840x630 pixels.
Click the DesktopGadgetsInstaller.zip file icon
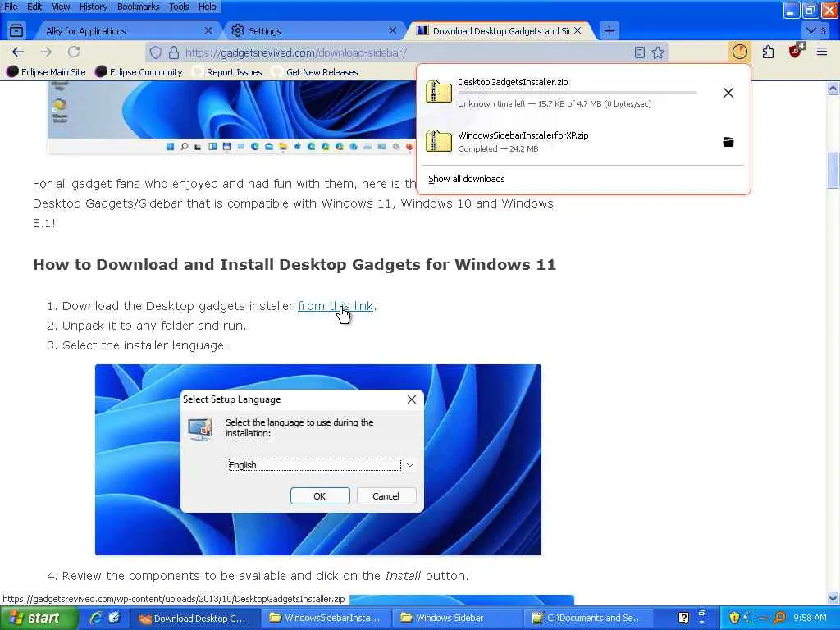point(438,92)
